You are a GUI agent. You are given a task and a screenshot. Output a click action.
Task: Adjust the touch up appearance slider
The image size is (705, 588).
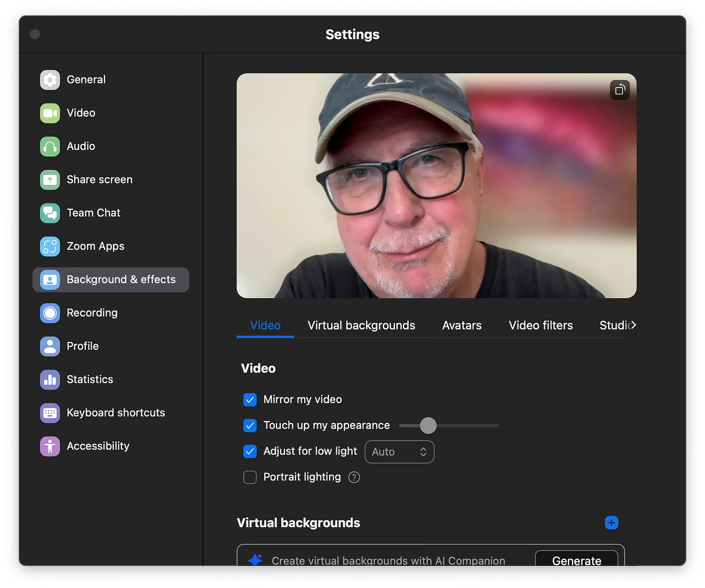(428, 425)
